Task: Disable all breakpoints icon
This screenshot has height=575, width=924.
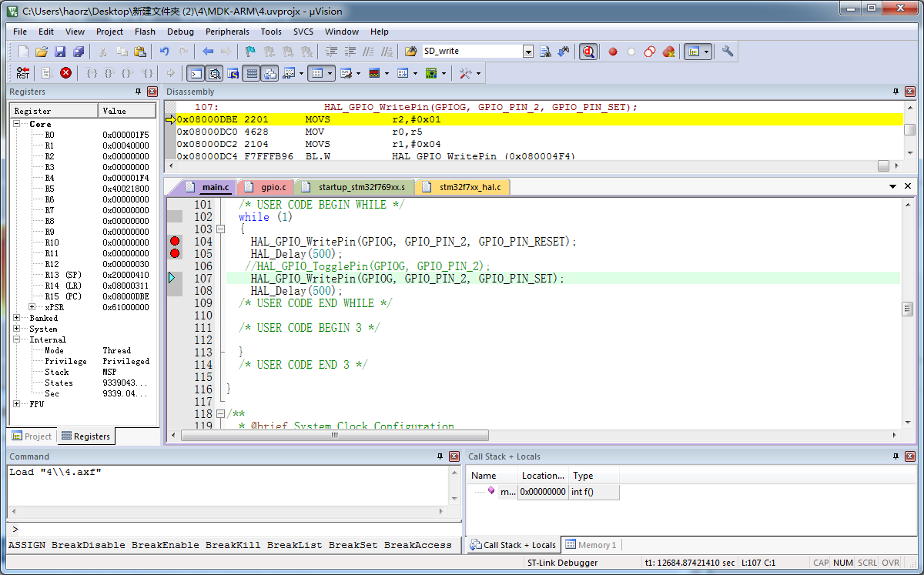Action: pos(650,52)
